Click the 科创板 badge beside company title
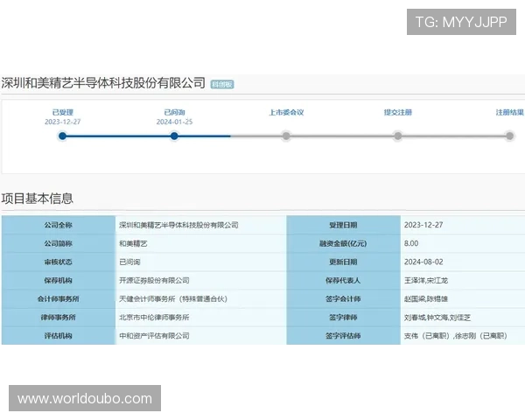525x420 pixels. pos(222,84)
